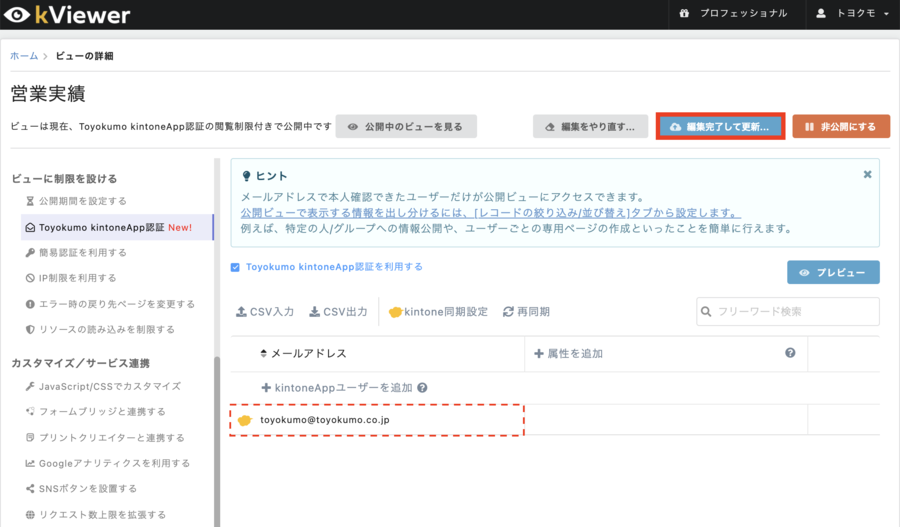
Task: Click help icon beside kintoneAppユーザーを追加
Action: coord(422,388)
